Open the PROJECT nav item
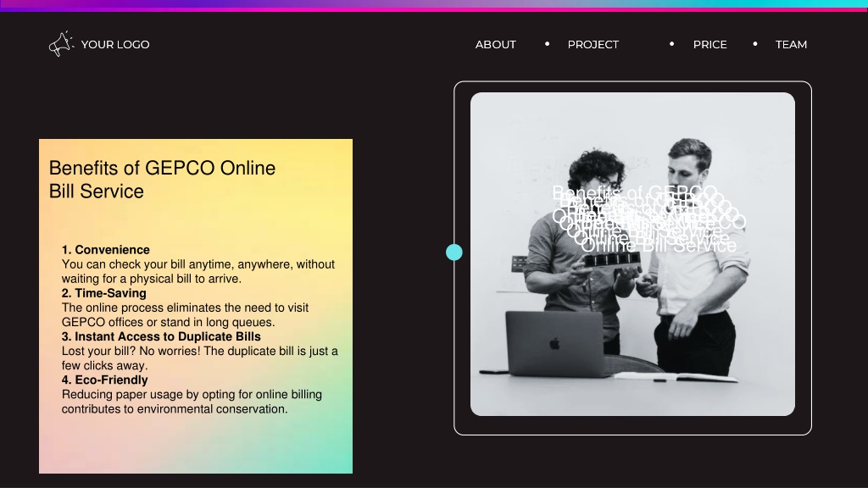Screen dimensions: 868x488 (x=593, y=44)
